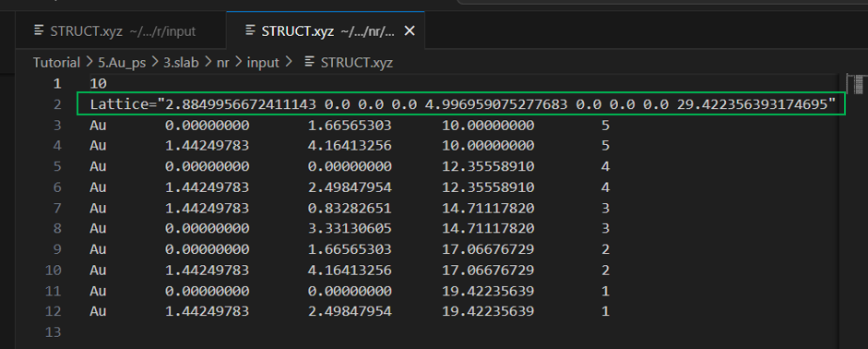Viewport: 868px width, 349px height.
Task: Click value 10.00000000 on line 4
Action: click(488, 146)
